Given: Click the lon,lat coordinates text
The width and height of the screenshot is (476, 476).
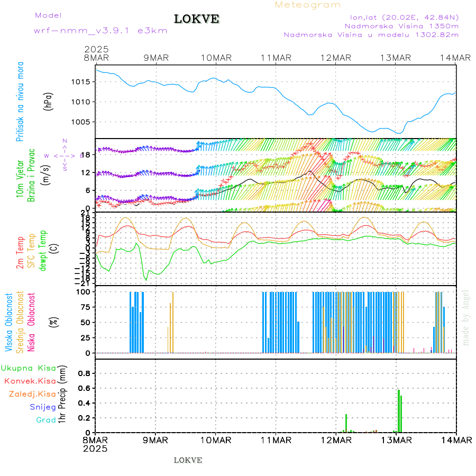Looking at the screenshot, I should [404, 16].
